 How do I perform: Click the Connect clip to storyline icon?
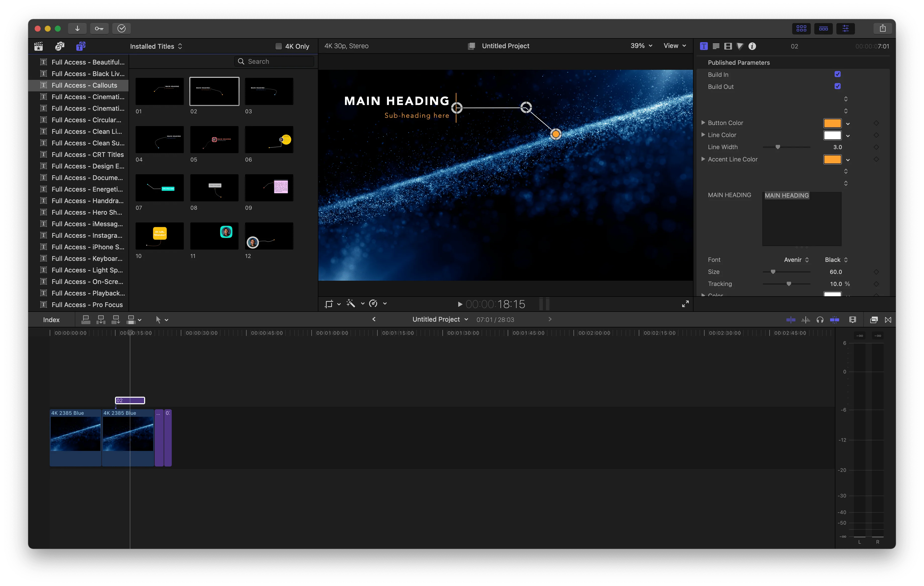(86, 319)
